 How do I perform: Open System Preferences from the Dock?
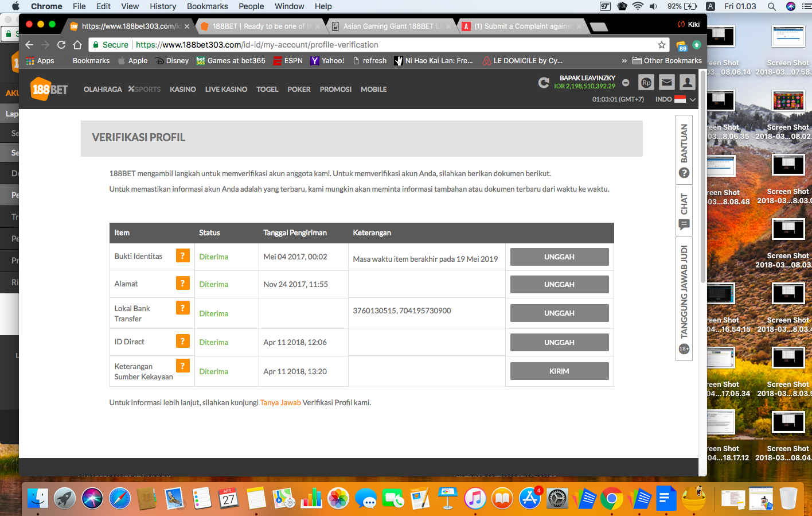[557, 498]
